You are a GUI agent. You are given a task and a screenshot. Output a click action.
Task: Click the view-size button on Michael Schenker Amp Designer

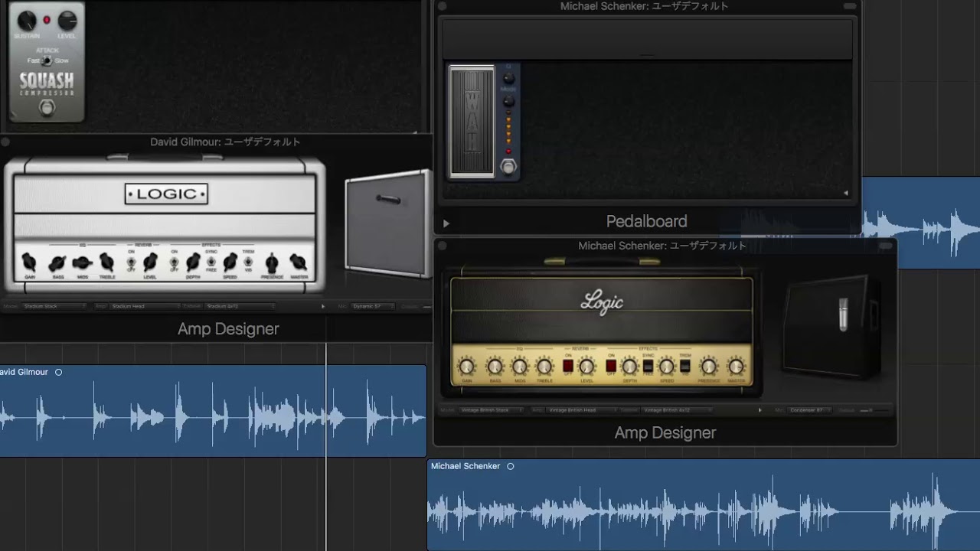886,246
